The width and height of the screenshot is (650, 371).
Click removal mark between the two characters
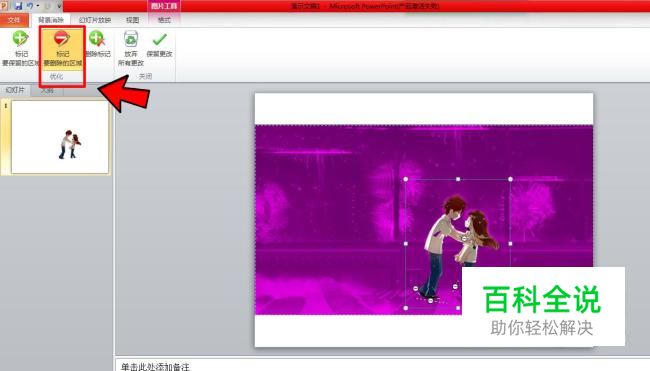coord(464,239)
